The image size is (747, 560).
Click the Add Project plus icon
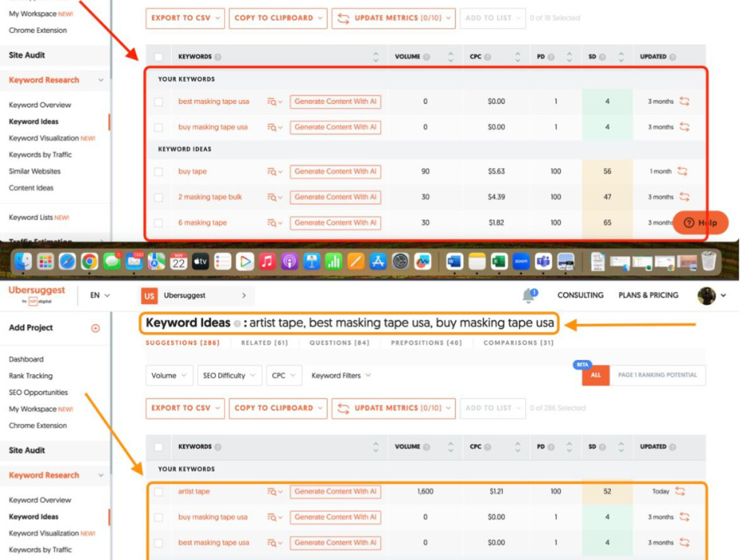pos(96,328)
